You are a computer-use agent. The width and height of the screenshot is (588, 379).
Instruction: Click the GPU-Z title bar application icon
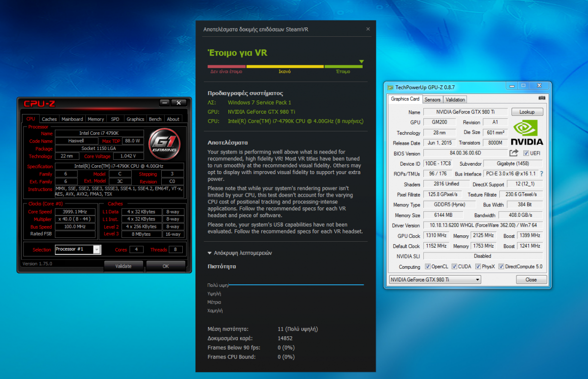coord(390,87)
